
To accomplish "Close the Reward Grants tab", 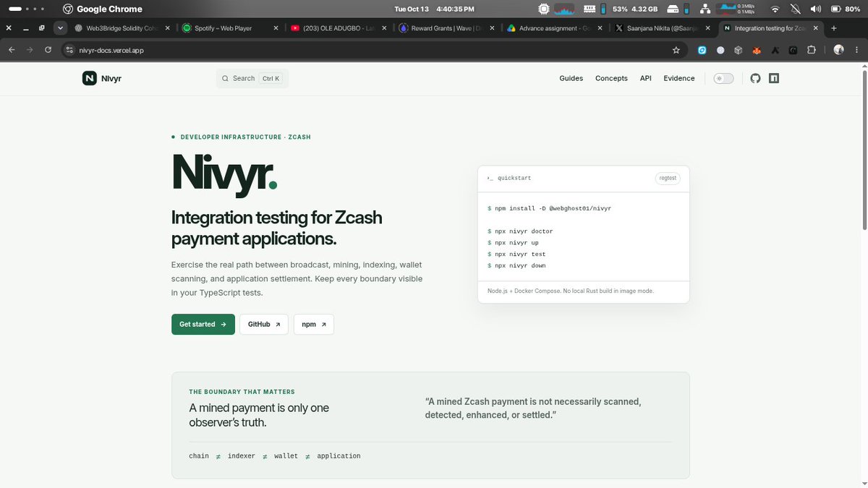I will [490, 28].
